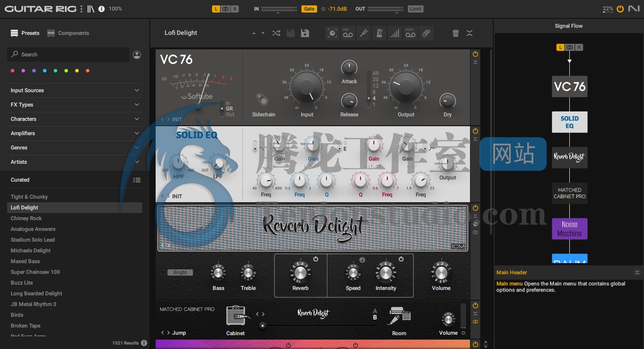Save preset as new (plus floppy icon)
The image size is (644, 349).
[x=305, y=33]
